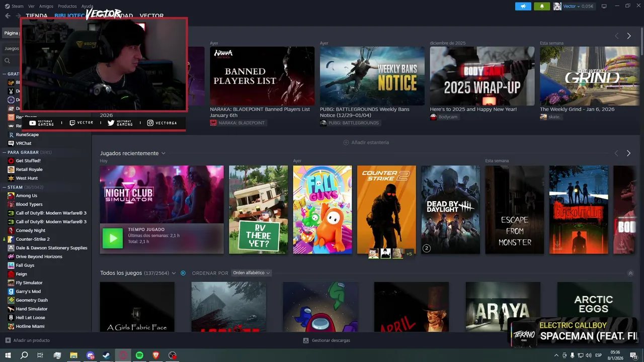Select the Garry's Mod sidebar icon
The width and height of the screenshot is (644, 362).
(11, 291)
